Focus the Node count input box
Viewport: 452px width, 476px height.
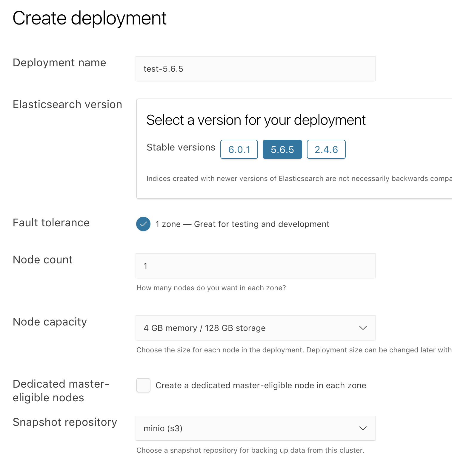pos(255,266)
